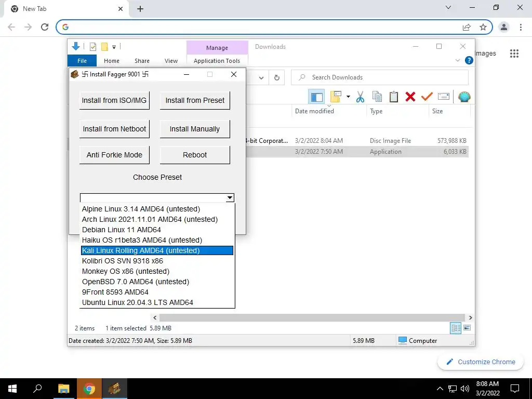This screenshot has width=532, height=399.
Task: Click the Cut scissors icon
Action: tap(361, 97)
